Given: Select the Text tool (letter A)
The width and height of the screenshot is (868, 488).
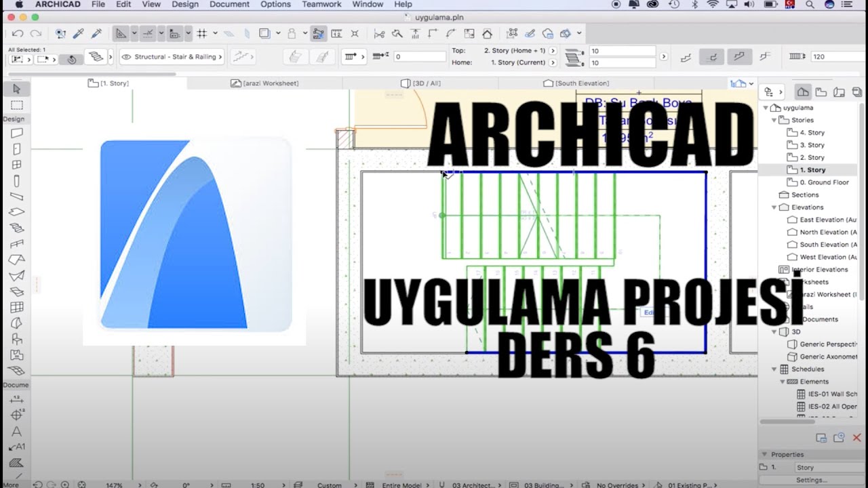Looking at the screenshot, I should pyautogui.click(x=17, y=431).
